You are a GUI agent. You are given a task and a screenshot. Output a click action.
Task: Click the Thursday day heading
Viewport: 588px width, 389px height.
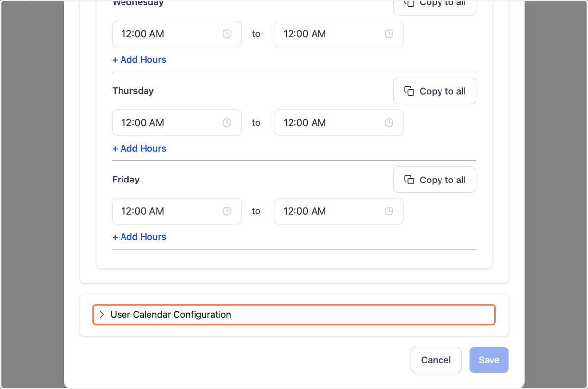click(133, 91)
